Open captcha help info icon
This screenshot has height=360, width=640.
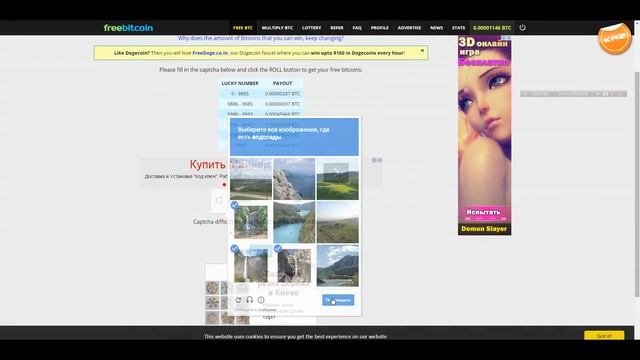pyautogui.click(x=261, y=300)
